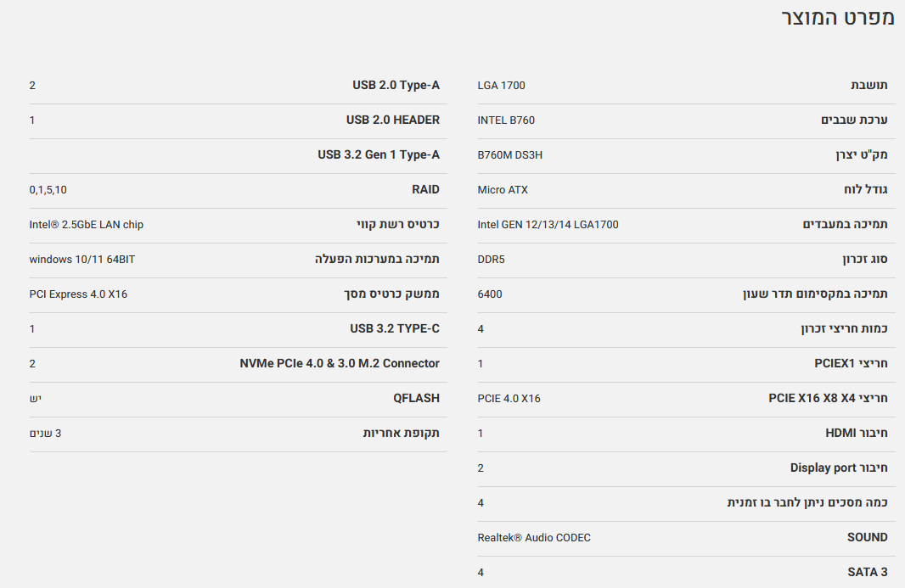The height and width of the screenshot is (588, 905).
Task: Select the PCIE 4.0 X16 slot value
Action: coord(509,399)
